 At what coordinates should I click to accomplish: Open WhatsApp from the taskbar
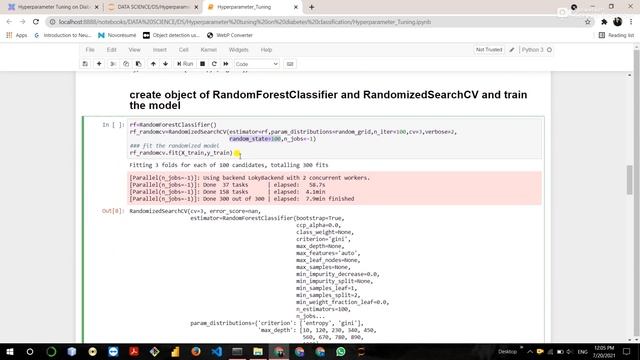[x=340, y=351]
